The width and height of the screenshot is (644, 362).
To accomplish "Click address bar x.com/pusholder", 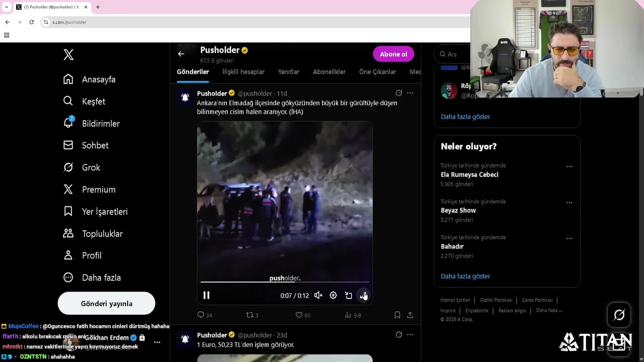I will (x=69, y=22).
